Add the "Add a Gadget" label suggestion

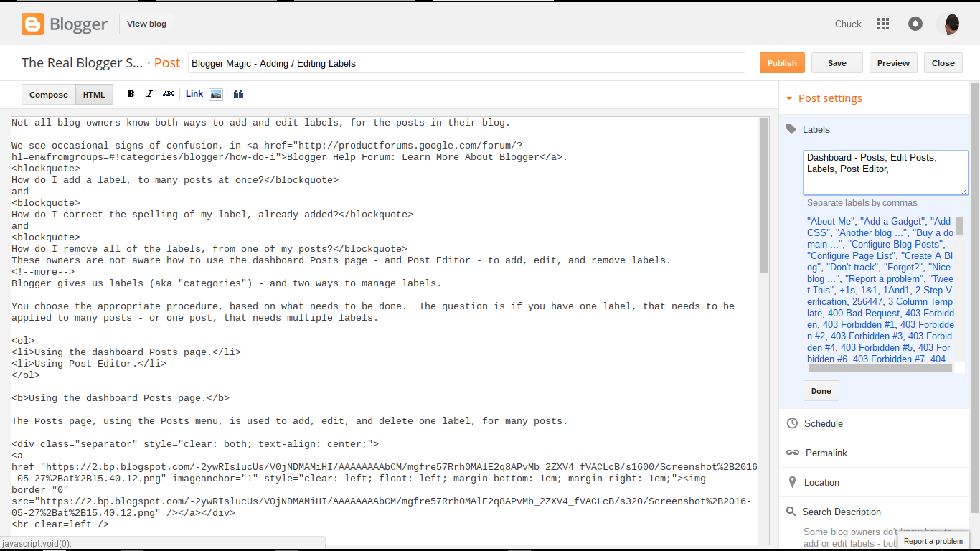(895, 221)
